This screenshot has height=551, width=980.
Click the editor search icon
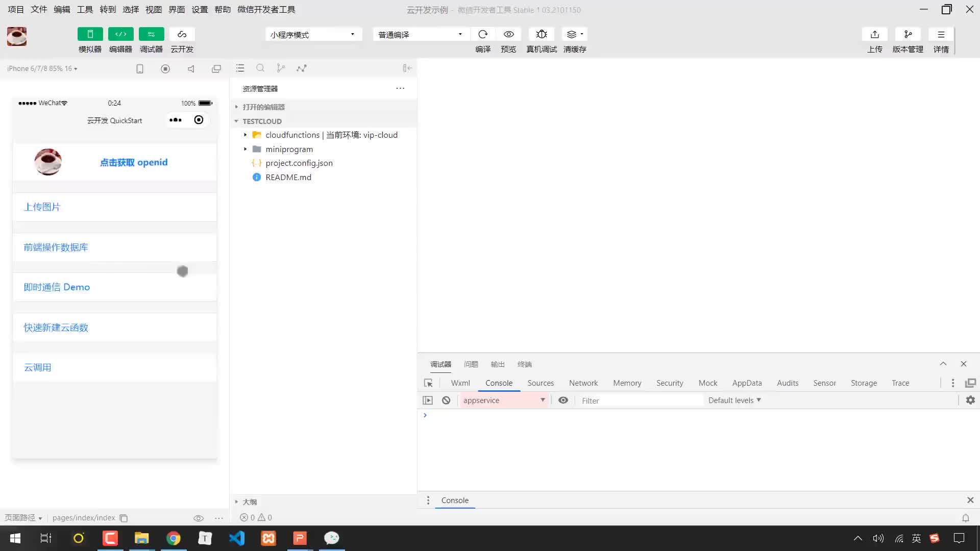tap(260, 68)
